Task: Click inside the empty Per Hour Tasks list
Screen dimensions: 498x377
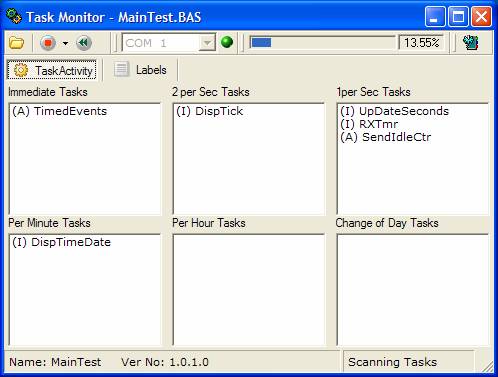Action: [x=249, y=289]
